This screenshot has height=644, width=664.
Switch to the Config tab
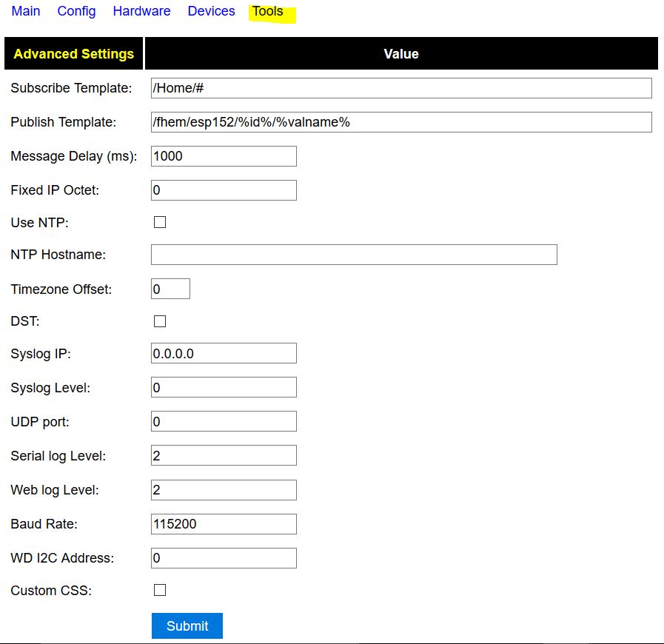pyautogui.click(x=76, y=11)
